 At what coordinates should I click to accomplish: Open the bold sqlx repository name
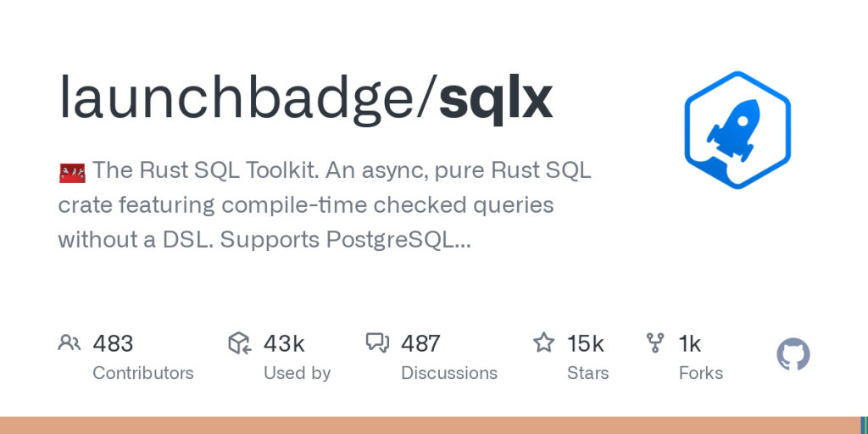coord(496,99)
